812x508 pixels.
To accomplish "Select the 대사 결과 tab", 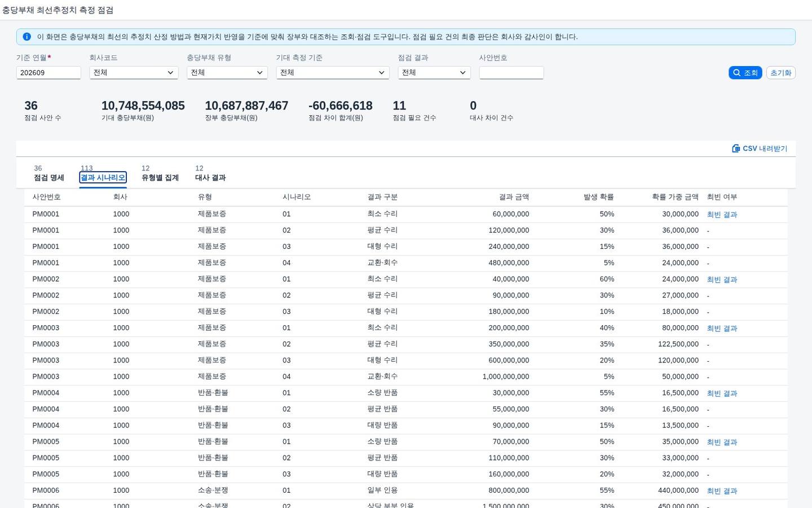I will pos(210,173).
